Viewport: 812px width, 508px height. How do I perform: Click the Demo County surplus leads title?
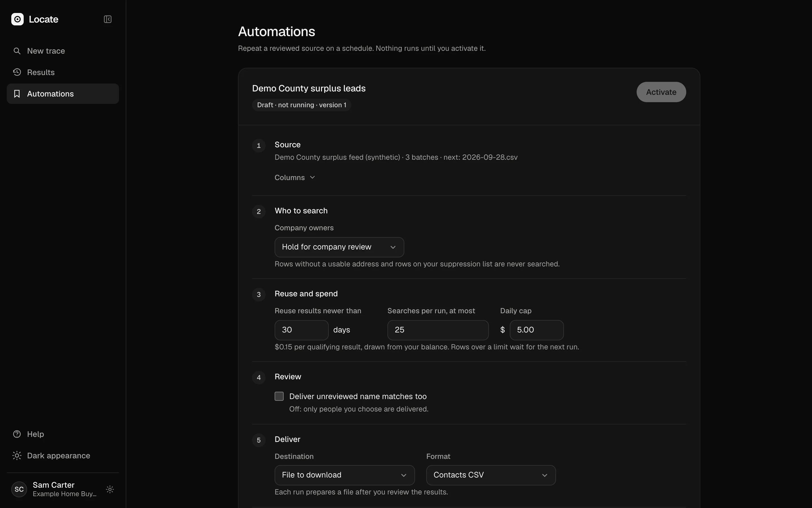[309, 88]
